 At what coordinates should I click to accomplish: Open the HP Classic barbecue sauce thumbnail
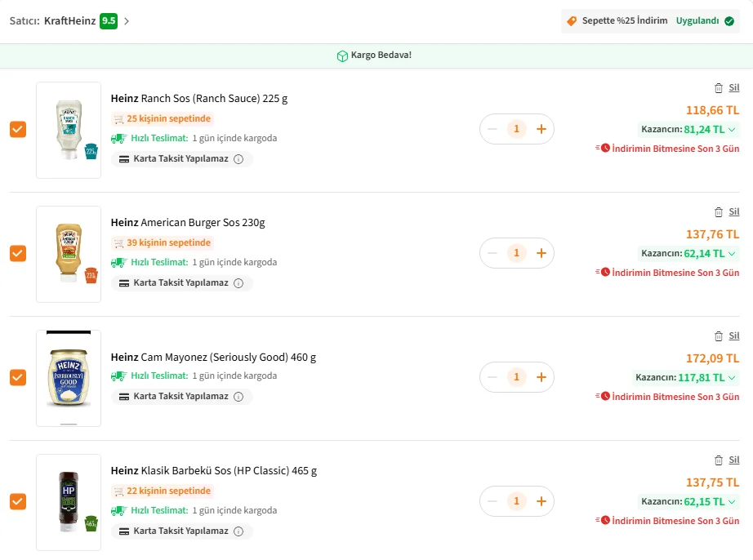point(69,502)
